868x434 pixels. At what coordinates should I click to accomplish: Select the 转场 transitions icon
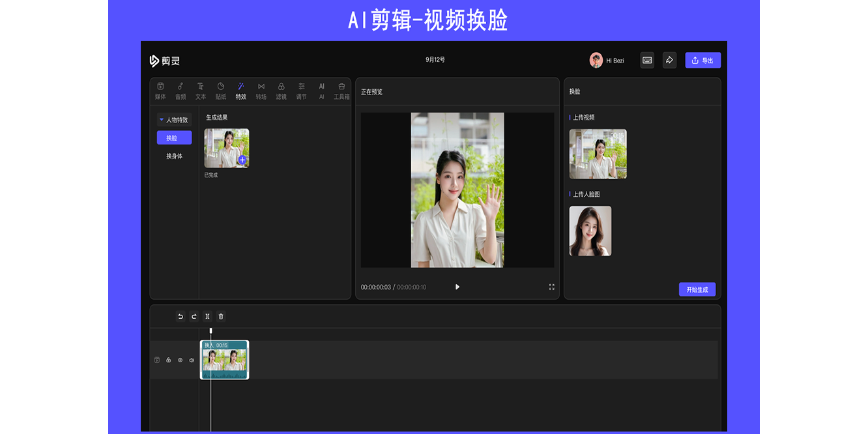click(x=261, y=88)
